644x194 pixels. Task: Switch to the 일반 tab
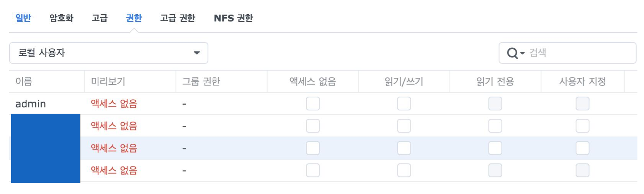(x=23, y=18)
